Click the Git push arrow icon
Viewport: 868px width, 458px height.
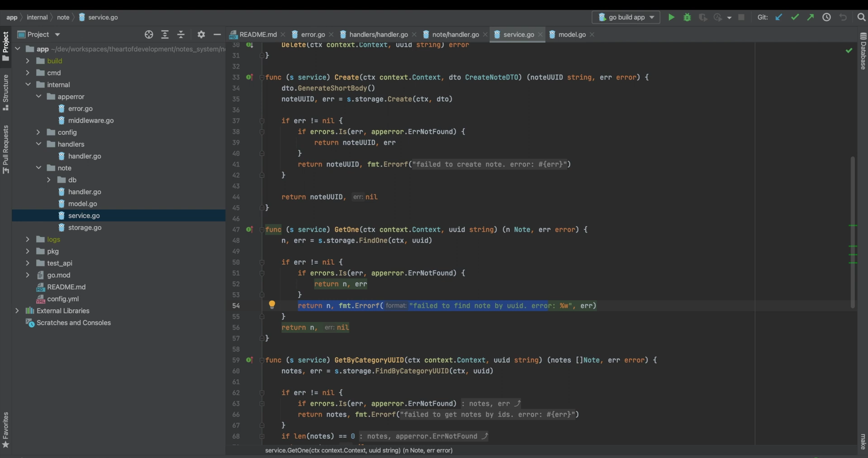(811, 17)
